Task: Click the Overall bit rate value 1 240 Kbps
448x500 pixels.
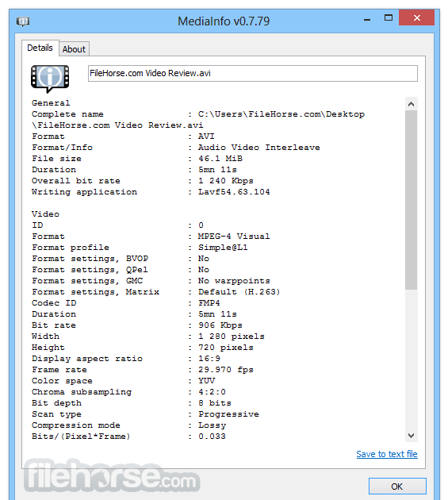Action: point(226,181)
